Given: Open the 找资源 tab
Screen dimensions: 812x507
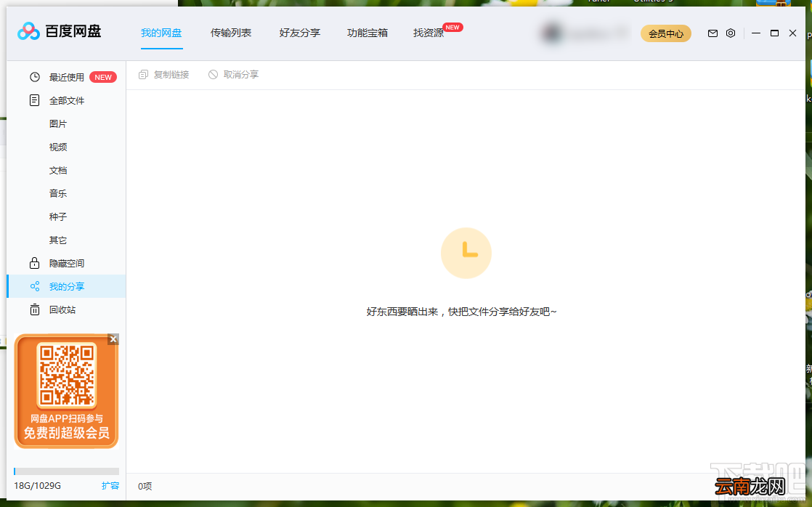Looking at the screenshot, I should click(429, 33).
